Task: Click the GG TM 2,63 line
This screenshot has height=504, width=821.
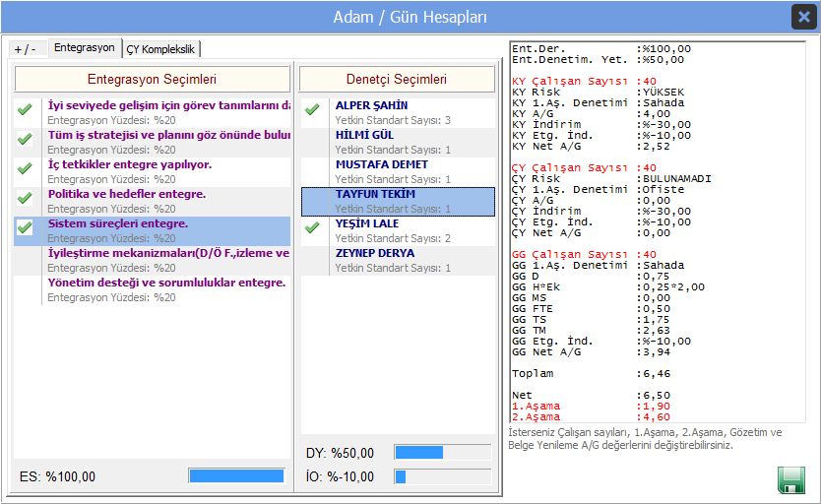Action: pos(591,330)
